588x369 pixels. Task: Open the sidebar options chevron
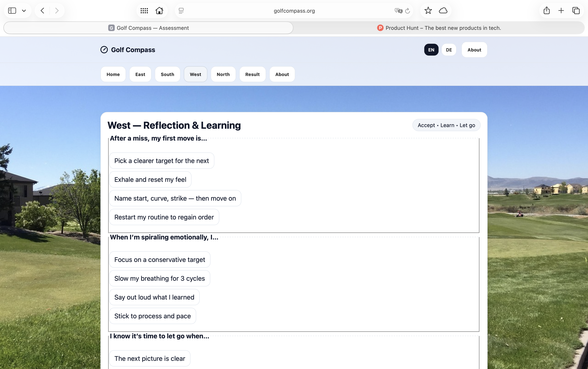click(x=24, y=10)
